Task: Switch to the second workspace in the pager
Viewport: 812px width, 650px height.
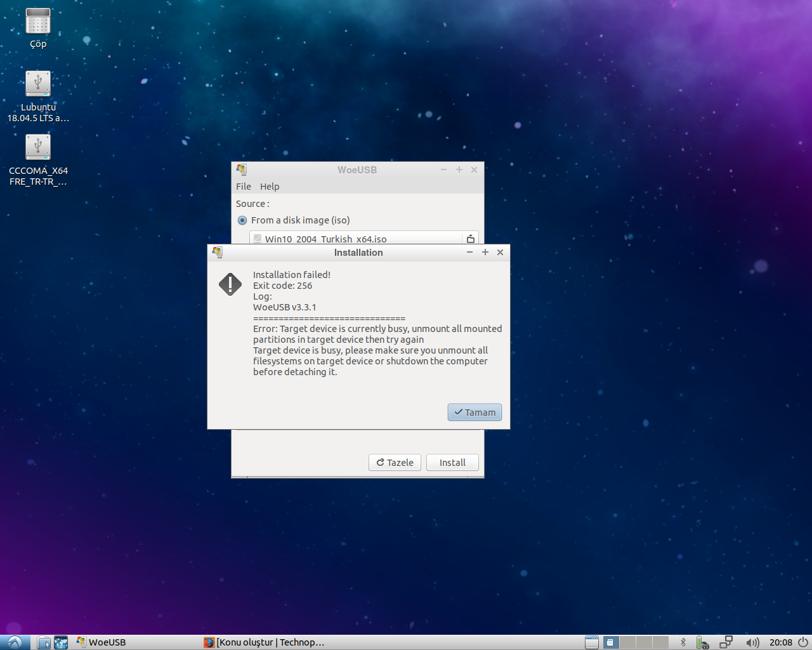Action: [x=627, y=642]
